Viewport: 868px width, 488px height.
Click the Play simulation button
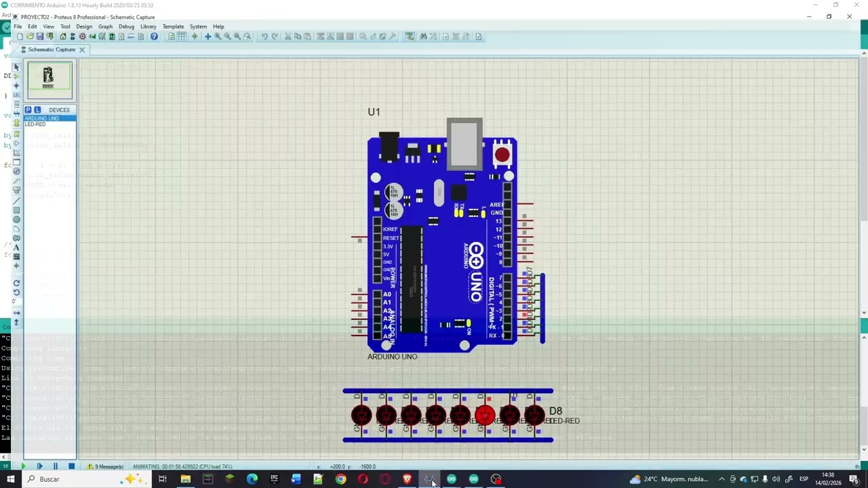point(24,466)
